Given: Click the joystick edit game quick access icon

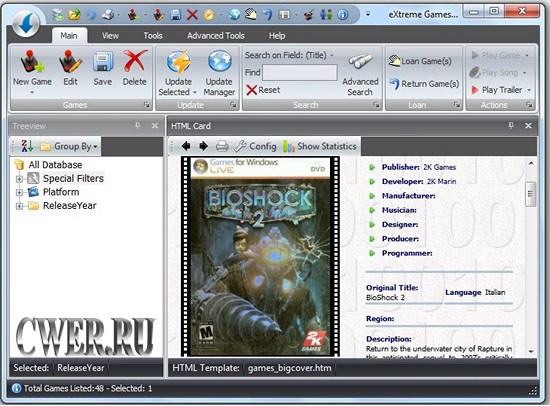Looking at the screenshot, I should coord(159,15).
